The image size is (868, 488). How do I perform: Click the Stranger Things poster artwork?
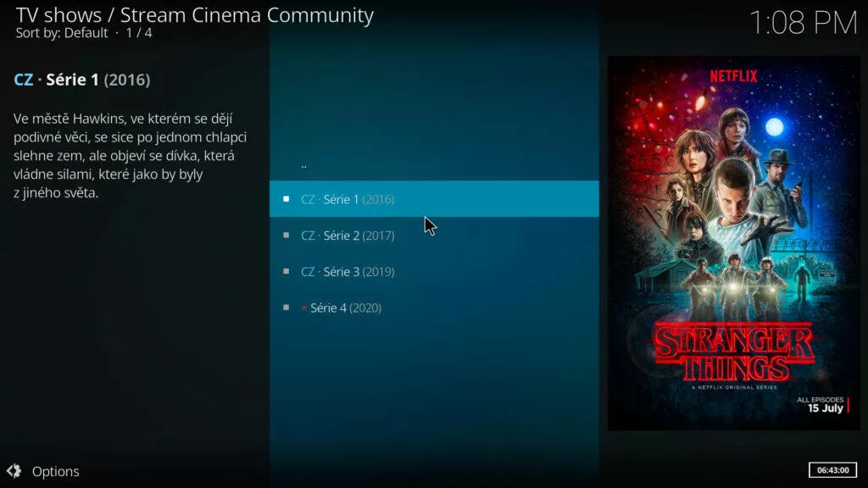[x=733, y=243]
